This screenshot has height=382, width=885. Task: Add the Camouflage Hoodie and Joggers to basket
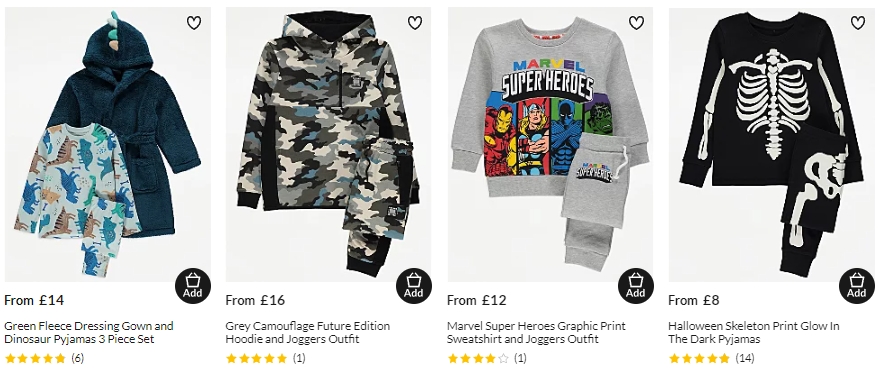coord(414,286)
